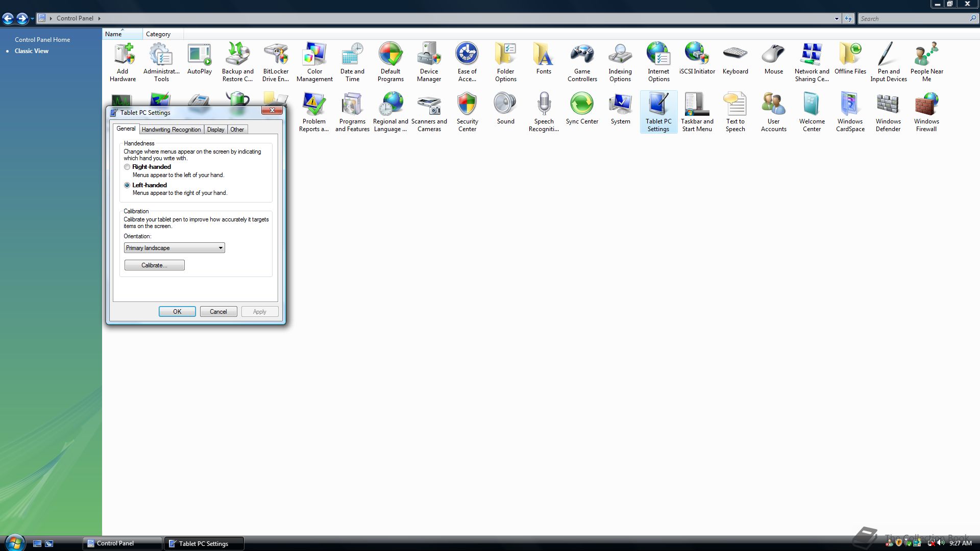Open Regional and Language Options icon
This screenshot has width=980, height=551.
pos(391,112)
